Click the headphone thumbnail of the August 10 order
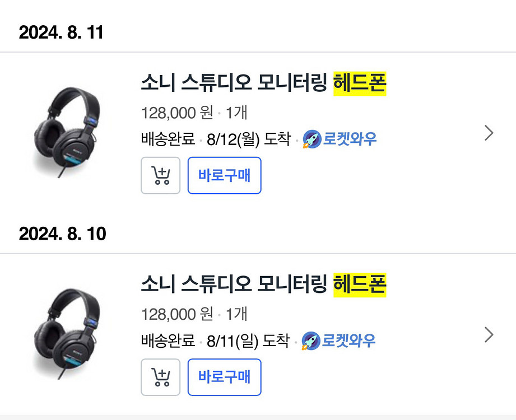This screenshot has width=516, height=420. [x=67, y=330]
